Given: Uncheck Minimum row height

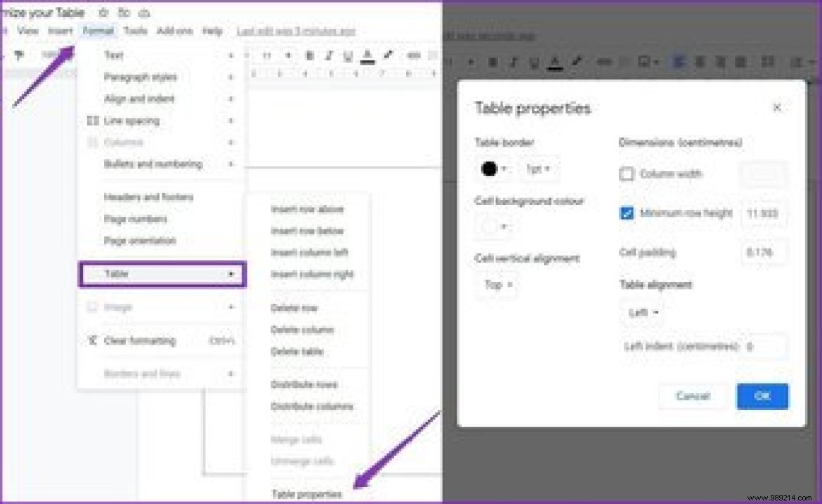Looking at the screenshot, I should tap(627, 213).
